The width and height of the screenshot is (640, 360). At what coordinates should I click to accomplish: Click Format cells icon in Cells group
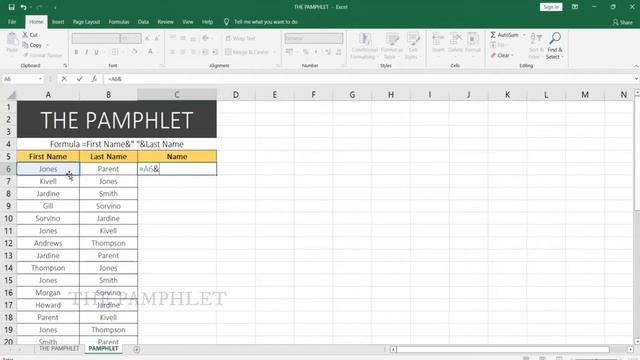click(472, 39)
